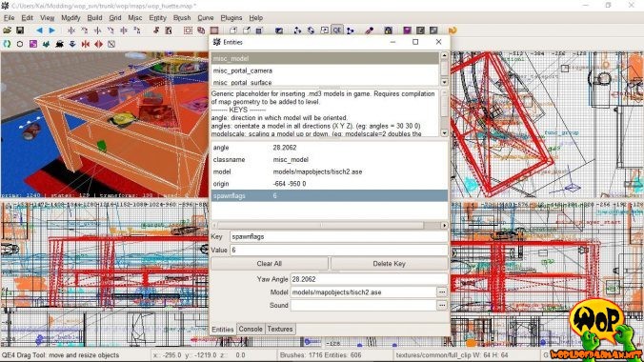644x362 pixels.
Task: Click the red inward-arrows icon
Action: click(86, 44)
